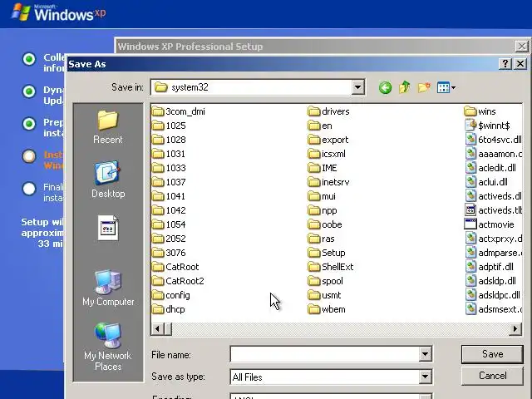Select the ras folder

(322, 239)
